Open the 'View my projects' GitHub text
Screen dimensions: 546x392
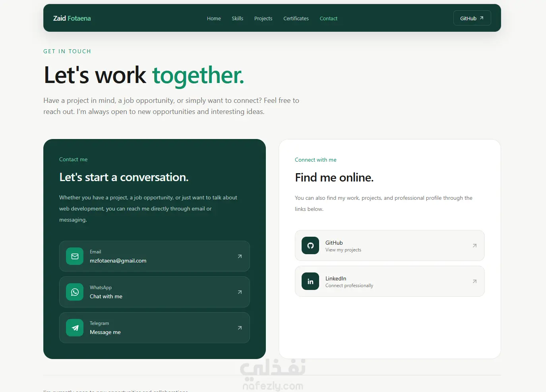343,250
